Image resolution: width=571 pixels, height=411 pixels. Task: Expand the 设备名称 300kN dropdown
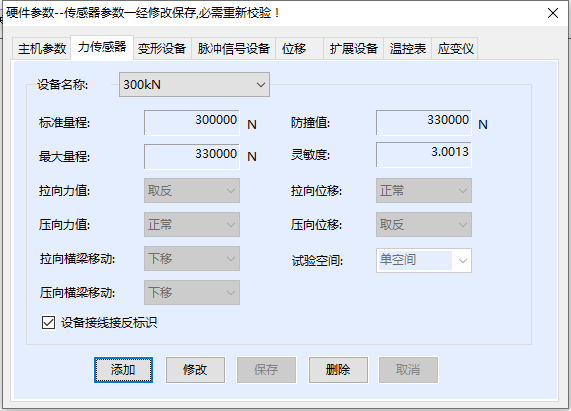(194, 85)
